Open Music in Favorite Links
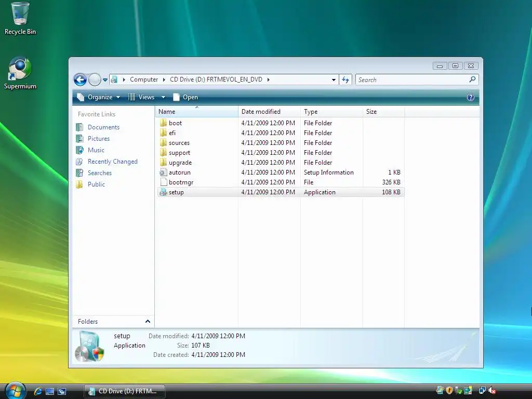Screen dimensions: 532x399 point(90,150)
